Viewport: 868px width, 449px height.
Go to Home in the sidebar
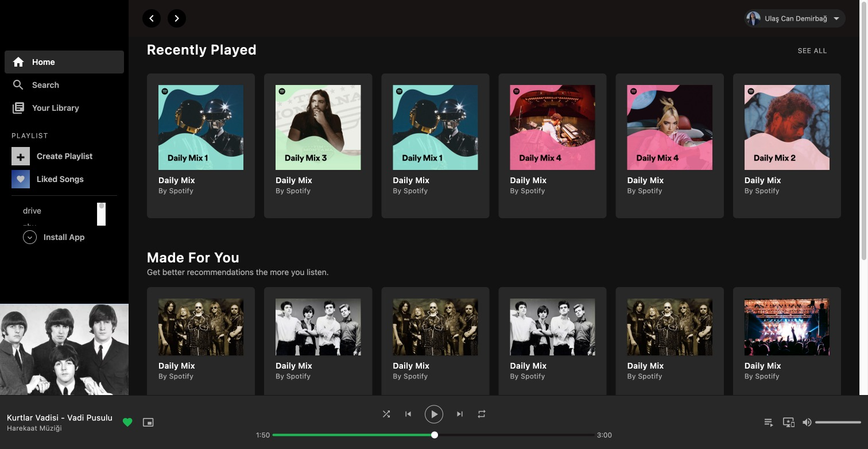pos(64,62)
